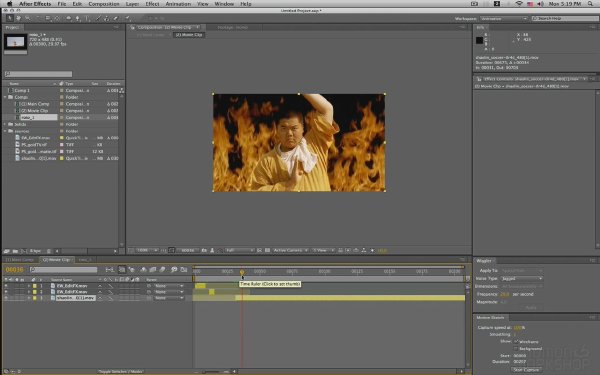Click the Wi-Fi icon in menu bar

coord(519,4)
